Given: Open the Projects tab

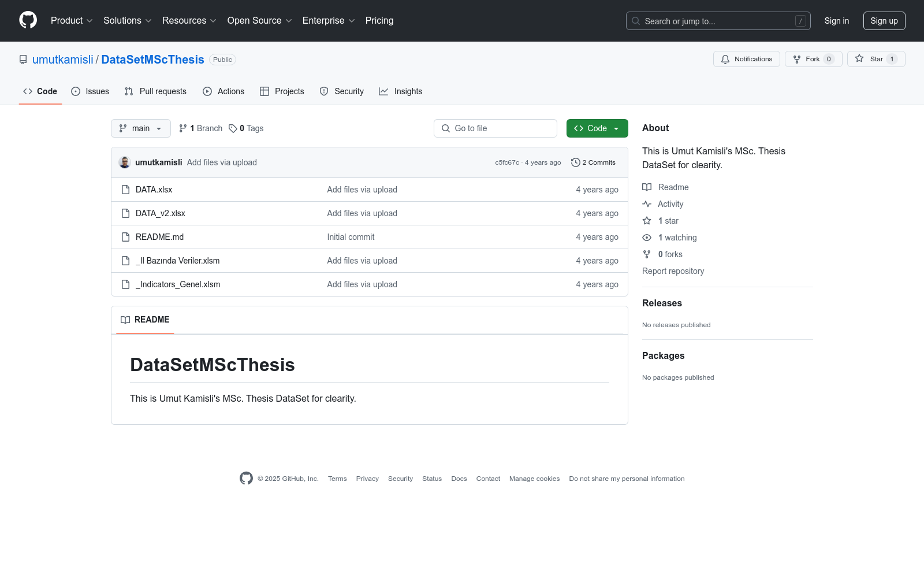Looking at the screenshot, I should click(x=282, y=91).
